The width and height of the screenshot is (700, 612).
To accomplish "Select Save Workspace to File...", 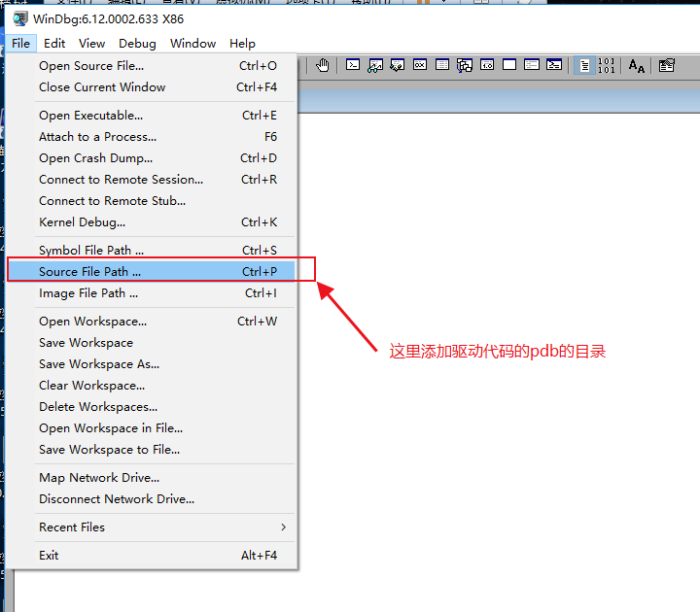I will click(x=152, y=450).
